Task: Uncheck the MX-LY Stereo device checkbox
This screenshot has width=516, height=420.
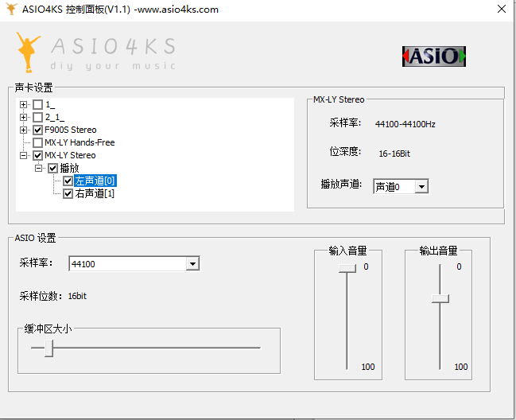Action: click(38, 155)
